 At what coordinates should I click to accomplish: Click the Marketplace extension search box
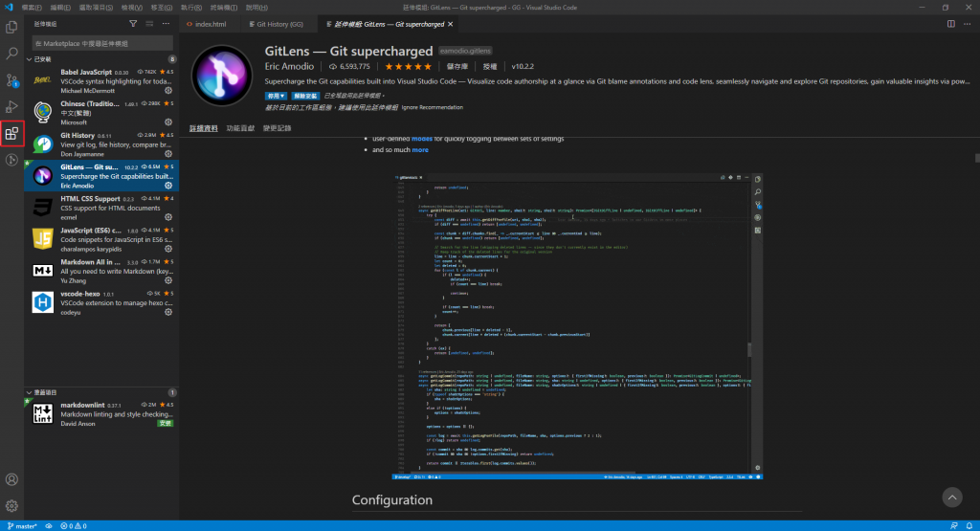tap(102, 43)
